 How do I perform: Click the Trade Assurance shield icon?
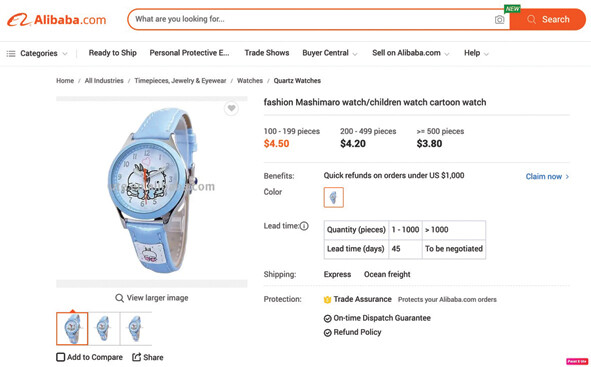pyautogui.click(x=327, y=300)
